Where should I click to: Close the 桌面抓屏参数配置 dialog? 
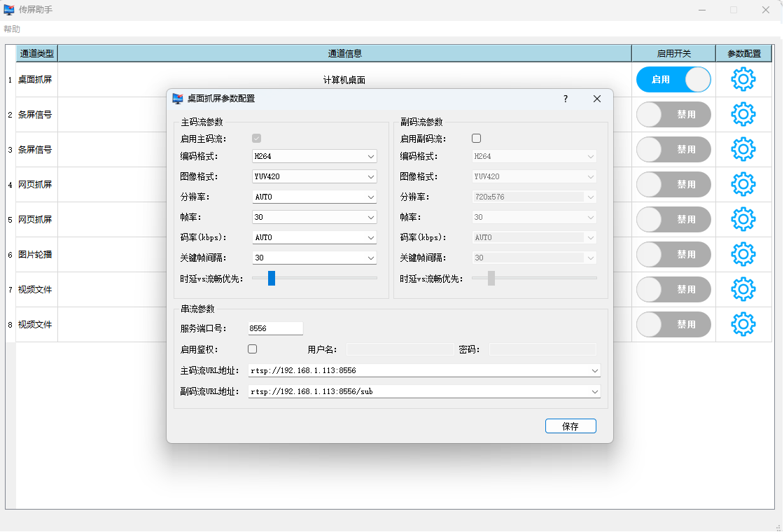point(597,99)
